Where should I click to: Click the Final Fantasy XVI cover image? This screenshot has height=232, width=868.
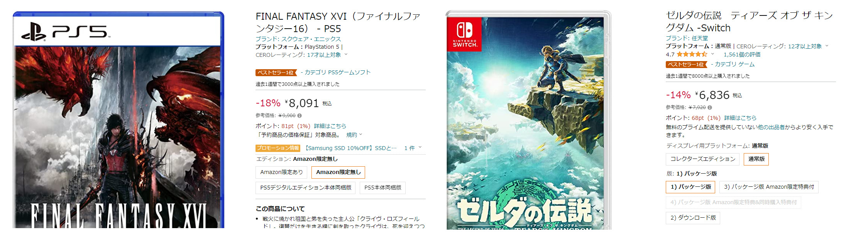click(x=118, y=120)
